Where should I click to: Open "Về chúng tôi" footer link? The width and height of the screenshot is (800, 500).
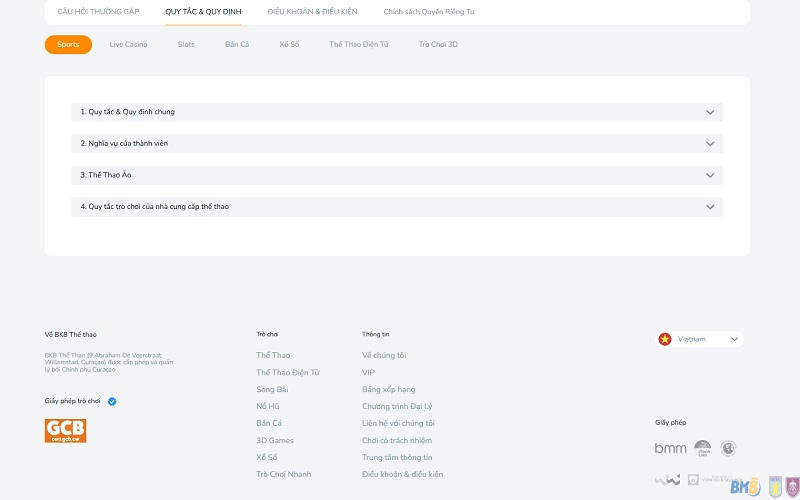[x=384, y=355]
